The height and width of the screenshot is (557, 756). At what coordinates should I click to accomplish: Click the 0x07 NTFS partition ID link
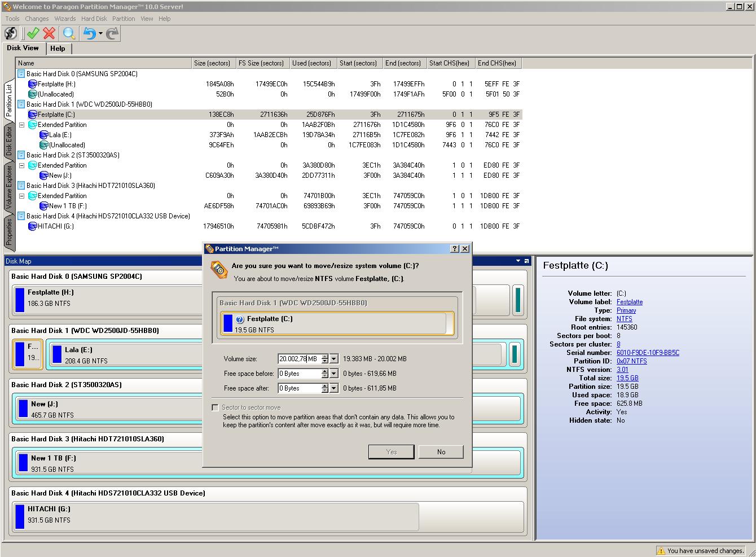point(632,361)
